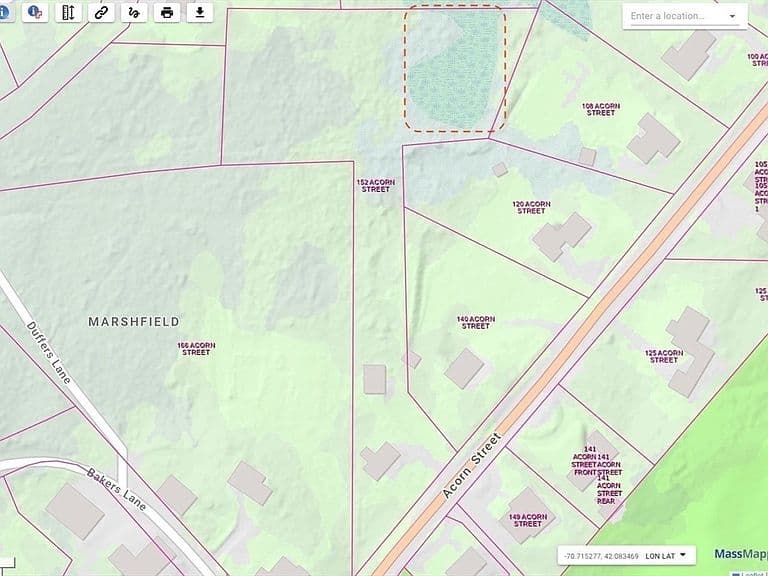This screenshot has height=576, width=768.
Task: Click the building footprint at 120 Acorn Street
Action: 561,236
